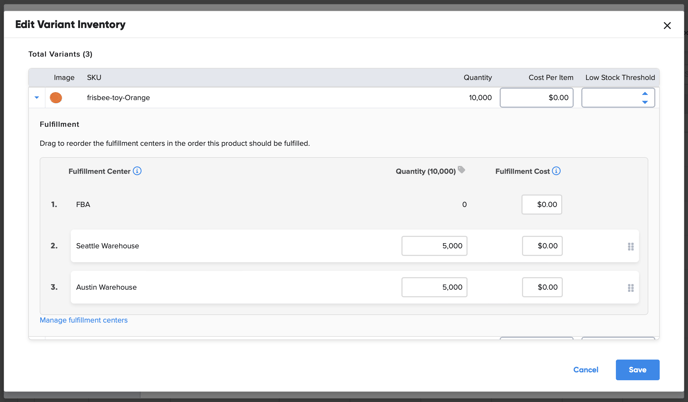Click the FBA quantity value 0
Screen dimensions: 688x402
(464, 205)
